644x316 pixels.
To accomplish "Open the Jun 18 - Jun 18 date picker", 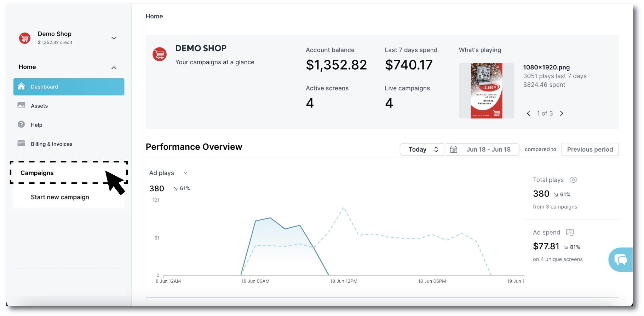I will (x=483, y=150).
